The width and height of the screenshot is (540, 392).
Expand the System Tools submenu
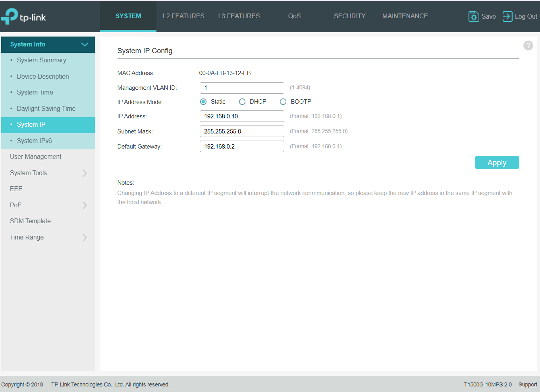coord(84,173)
